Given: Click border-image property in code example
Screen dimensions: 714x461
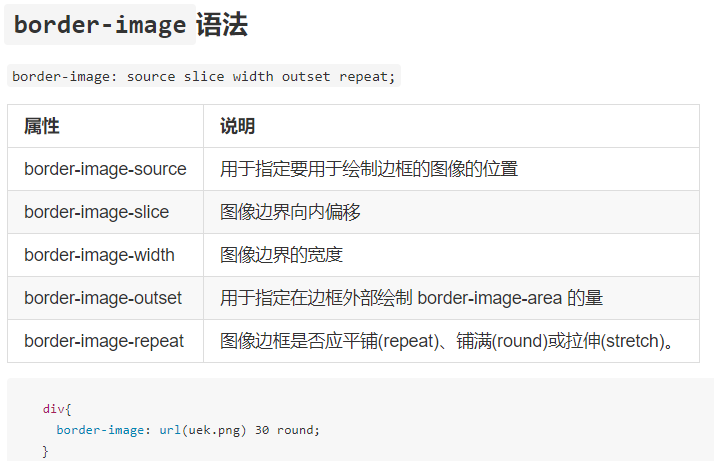Looking at the screenshot, I should [x=100, y=430].
